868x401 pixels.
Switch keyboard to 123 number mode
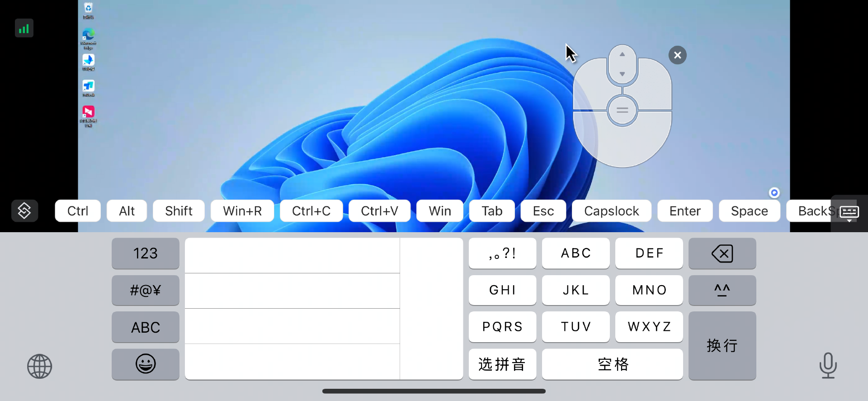(x=146, y=253)
